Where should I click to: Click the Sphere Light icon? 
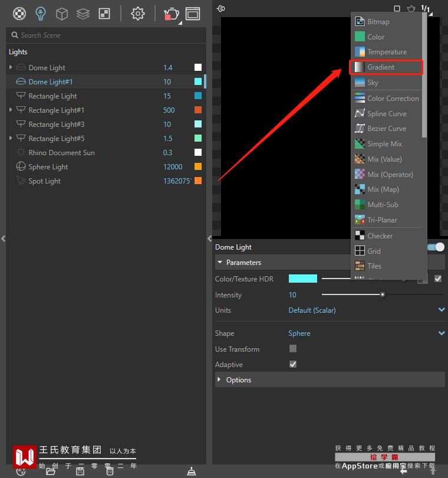[x=21, y=166]
